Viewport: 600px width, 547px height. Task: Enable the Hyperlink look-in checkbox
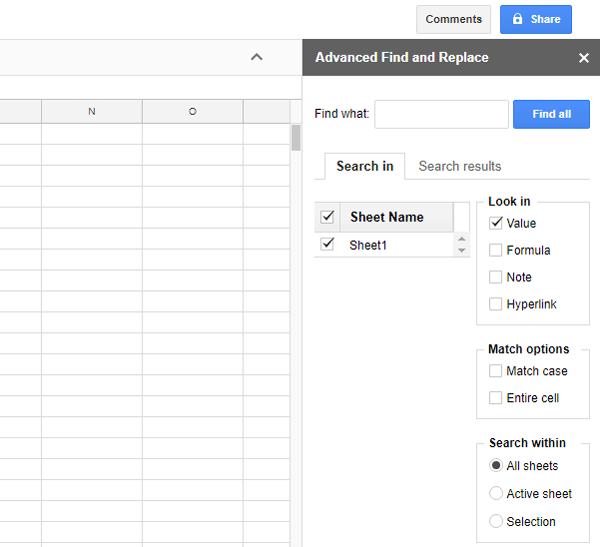point(496,304)
